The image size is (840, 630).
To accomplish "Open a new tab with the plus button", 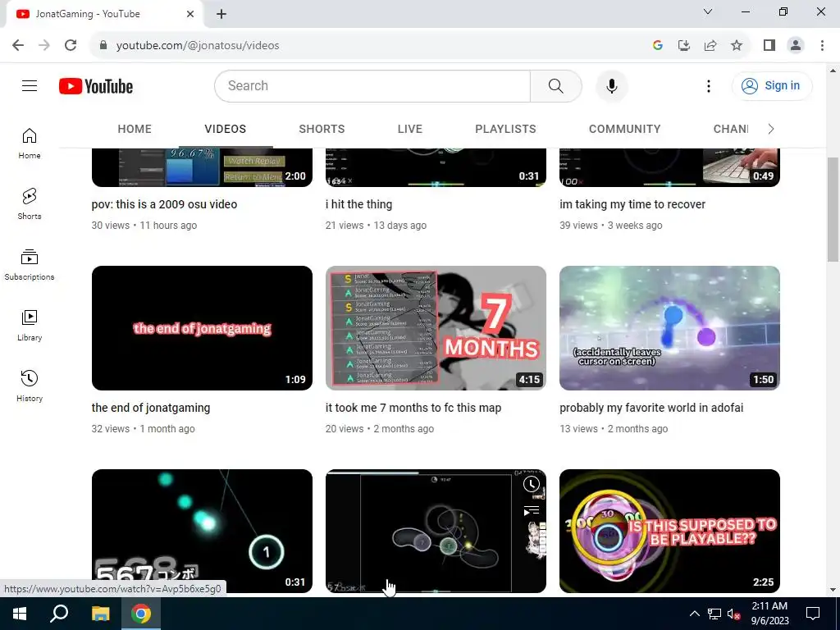I will click(x=221, y=14).
